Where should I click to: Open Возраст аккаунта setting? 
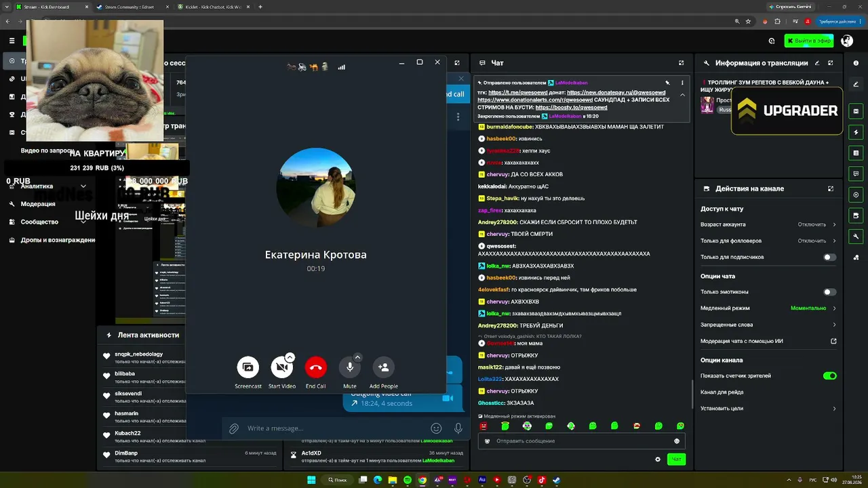[x=768, y=224]
